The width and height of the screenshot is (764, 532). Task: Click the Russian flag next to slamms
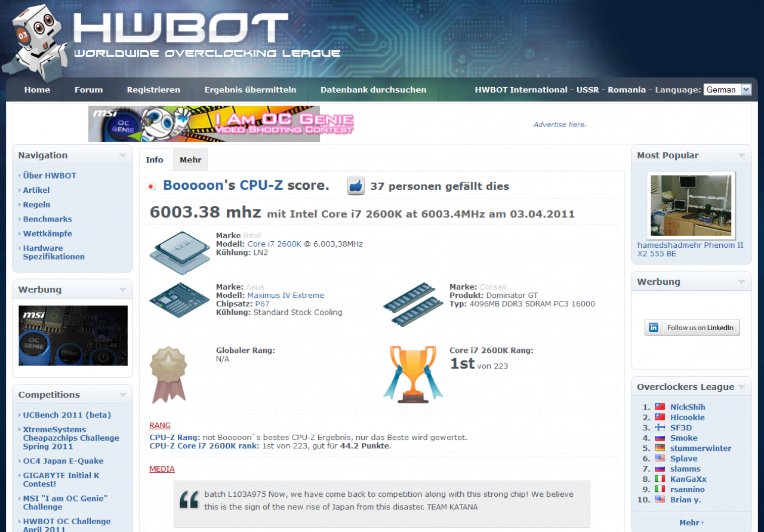click(x=660, y=469)
